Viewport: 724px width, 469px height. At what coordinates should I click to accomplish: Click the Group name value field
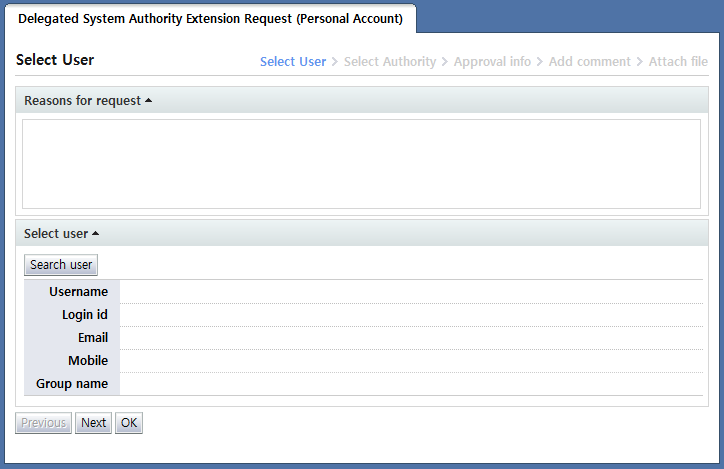coord(410,384)
